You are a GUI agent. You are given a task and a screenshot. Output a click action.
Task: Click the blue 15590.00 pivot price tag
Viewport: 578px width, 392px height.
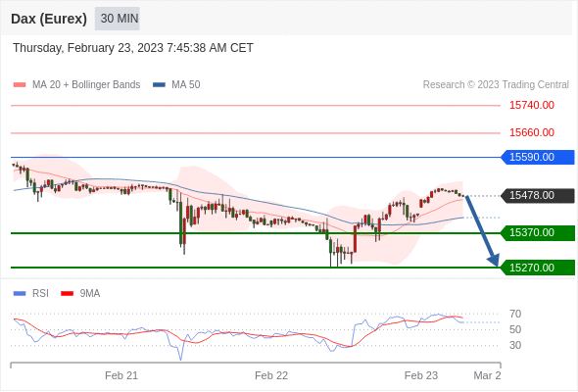[538, 157]
